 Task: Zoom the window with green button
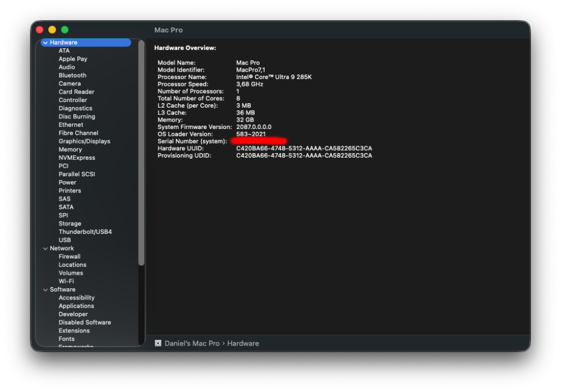[65, 30]
